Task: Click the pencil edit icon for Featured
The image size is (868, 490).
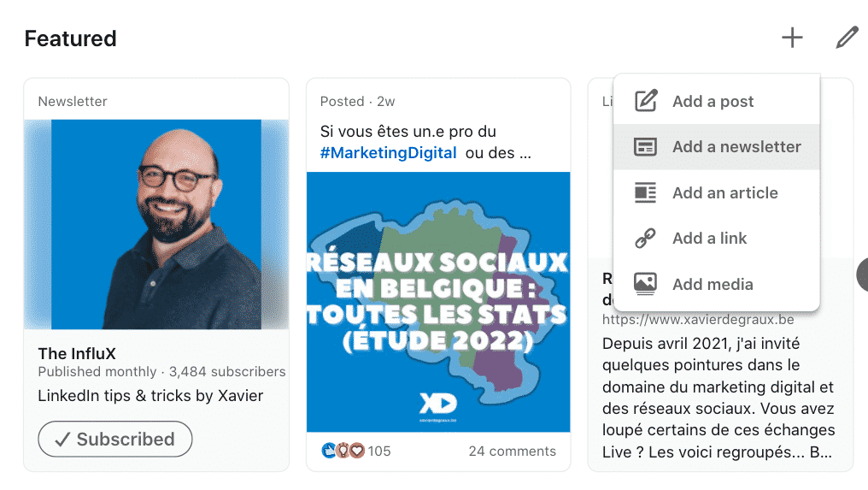Action: [x=846, y=38]
